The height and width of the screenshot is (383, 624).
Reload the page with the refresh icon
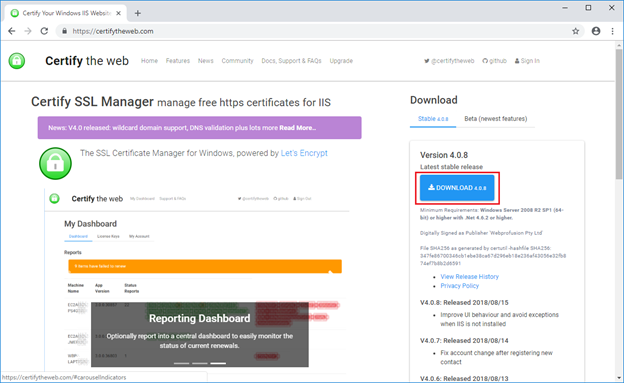[44, 31]
